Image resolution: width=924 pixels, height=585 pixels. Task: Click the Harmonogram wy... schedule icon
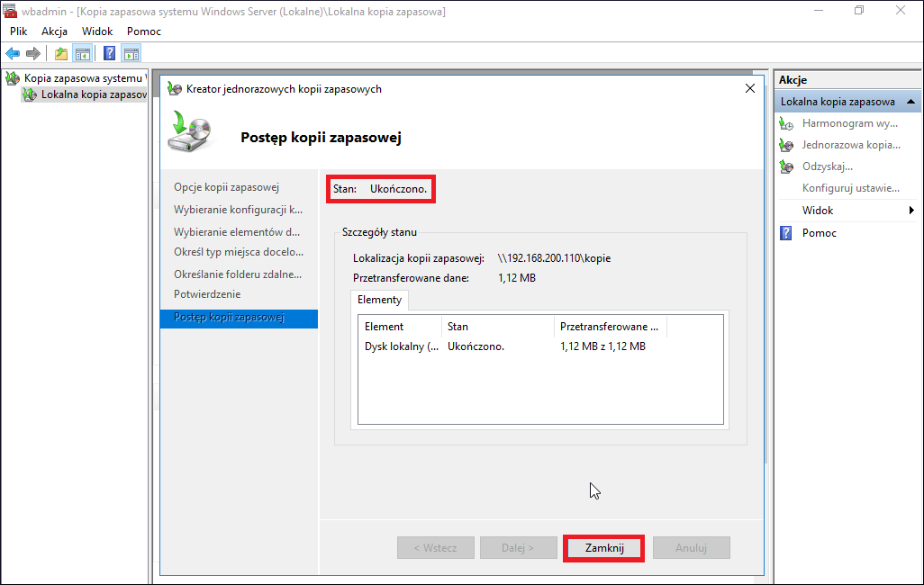coord(787,123)
